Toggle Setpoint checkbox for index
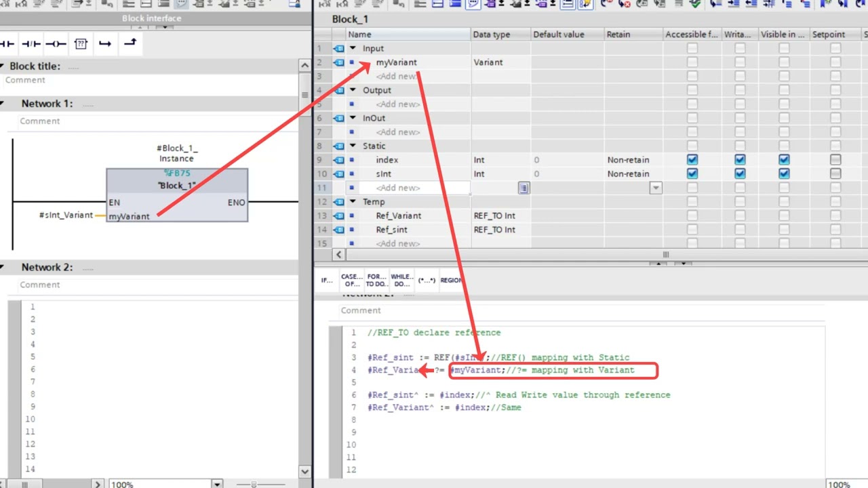This screenshot has width=868, height=488. point(835,160)
